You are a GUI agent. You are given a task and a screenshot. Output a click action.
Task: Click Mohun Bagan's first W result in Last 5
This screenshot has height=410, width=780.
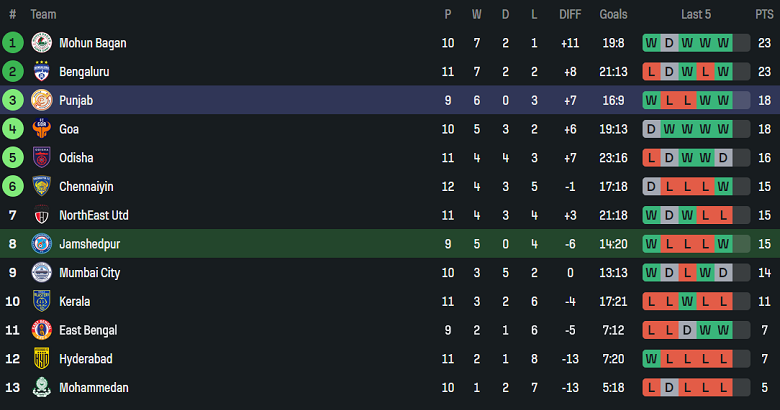pos(651,43)
